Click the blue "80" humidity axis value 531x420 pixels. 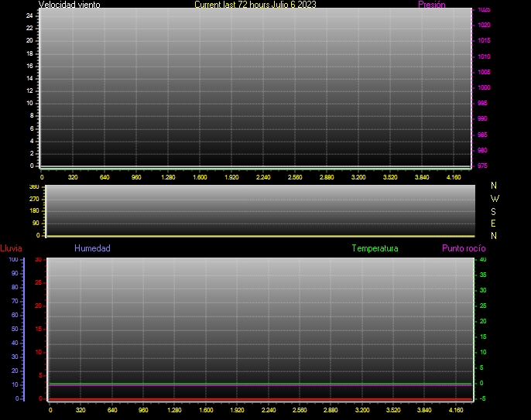[15, 287]
